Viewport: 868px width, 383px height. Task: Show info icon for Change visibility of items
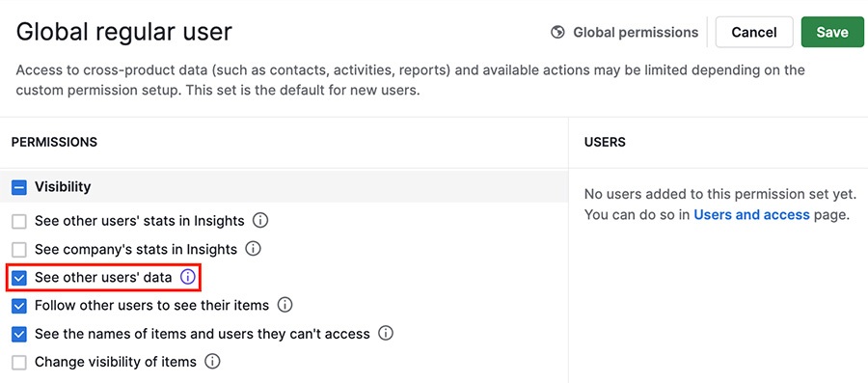(x=212, y=362)
